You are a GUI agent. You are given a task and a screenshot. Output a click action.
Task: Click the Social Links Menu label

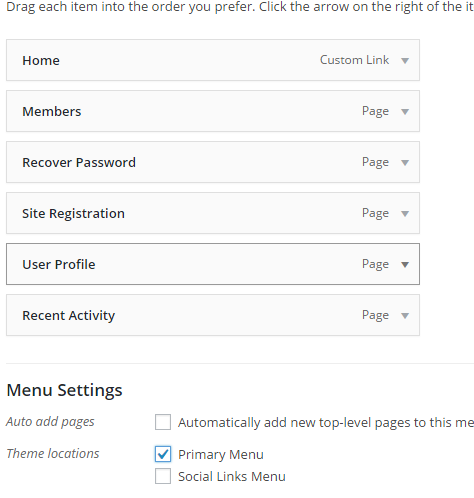232,476
